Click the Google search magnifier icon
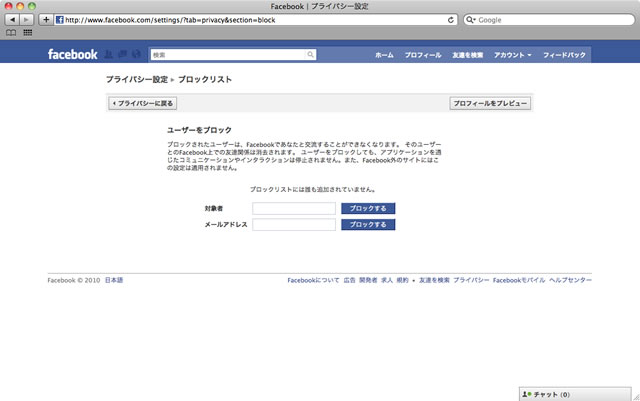The image size is (640, 401). pos(469,20)
